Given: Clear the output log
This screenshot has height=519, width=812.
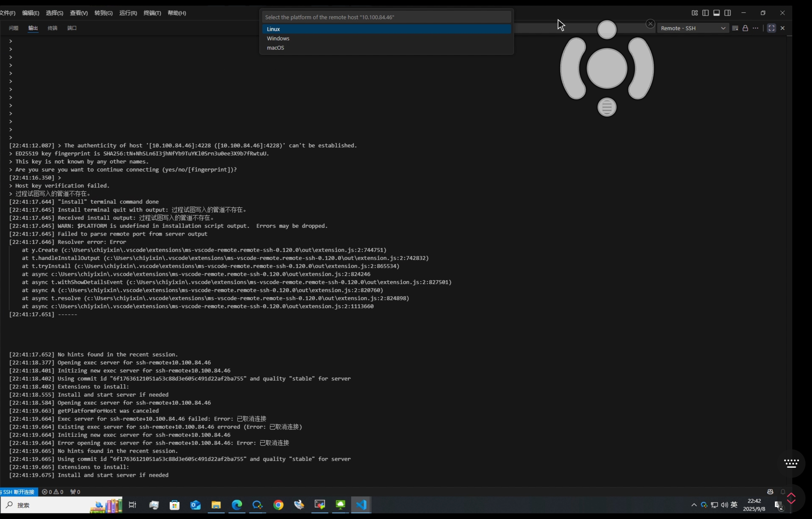Looking at the screenshot, I should pyautogui.click(x=735, y=28).
